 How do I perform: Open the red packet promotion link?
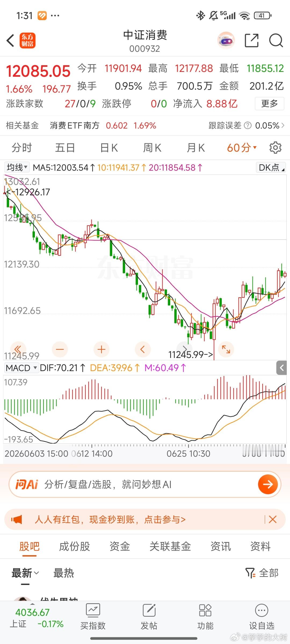[110, 519]
